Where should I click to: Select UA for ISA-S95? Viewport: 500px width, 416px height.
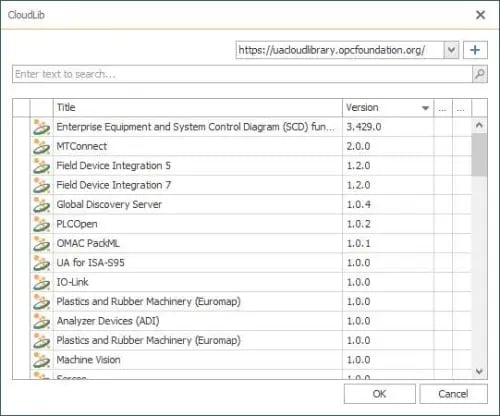90,262
